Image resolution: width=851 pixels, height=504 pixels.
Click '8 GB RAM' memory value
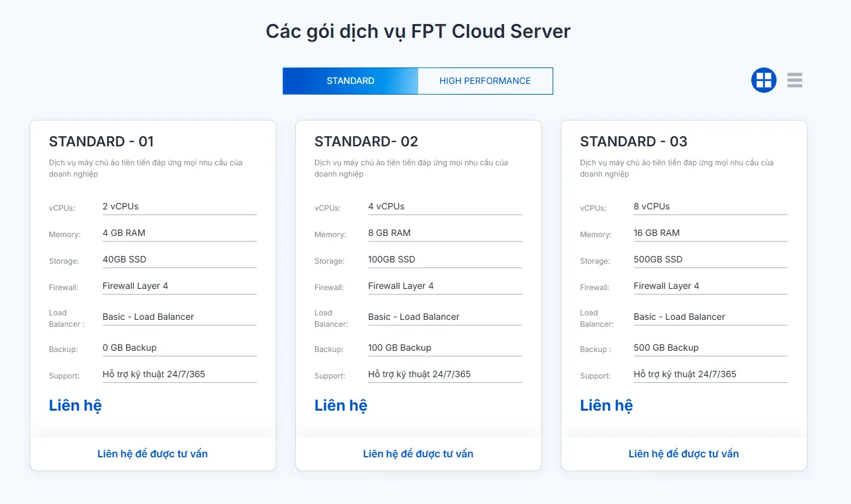tap(389, 233)
